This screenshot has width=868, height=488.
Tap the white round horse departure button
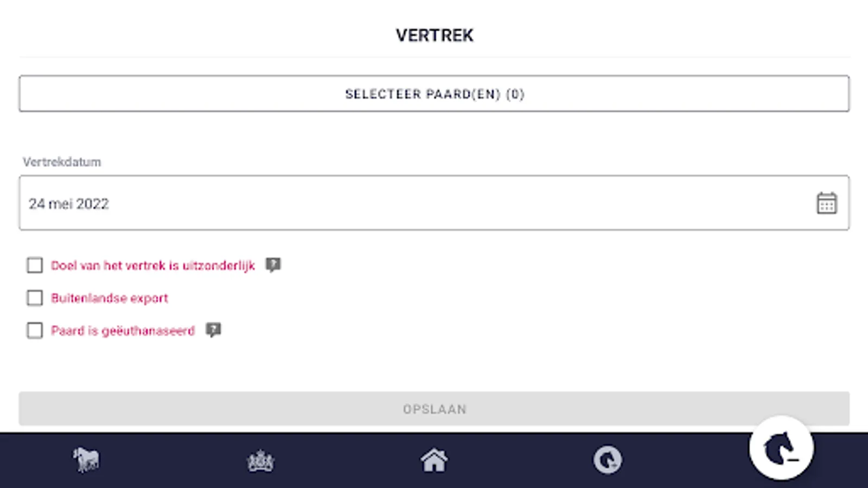[781, 448]
